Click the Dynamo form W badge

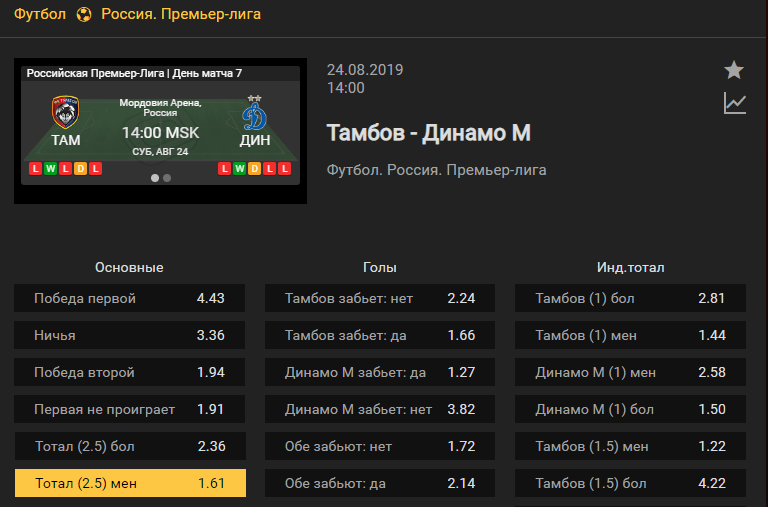click(x=239, y=169)
